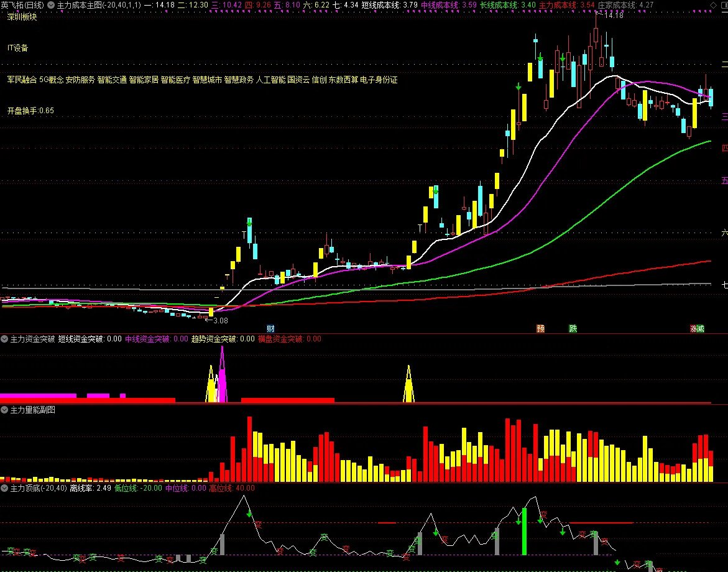The image size is (728, 572).
Task: Expand the 主力顶底 indicator panel menu
Action: click(x=5, y=488)
